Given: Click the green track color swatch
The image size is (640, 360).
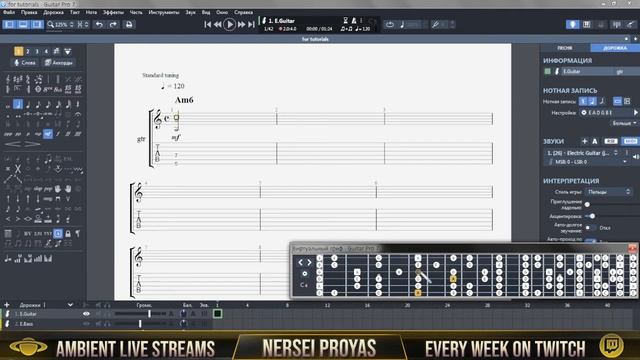Looking at the screenshot, I should [548, 71].
